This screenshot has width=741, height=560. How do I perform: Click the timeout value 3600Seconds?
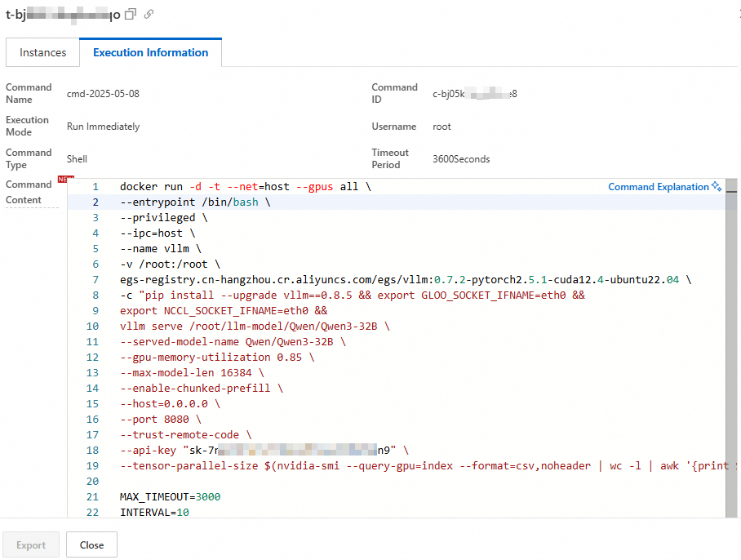461,159
